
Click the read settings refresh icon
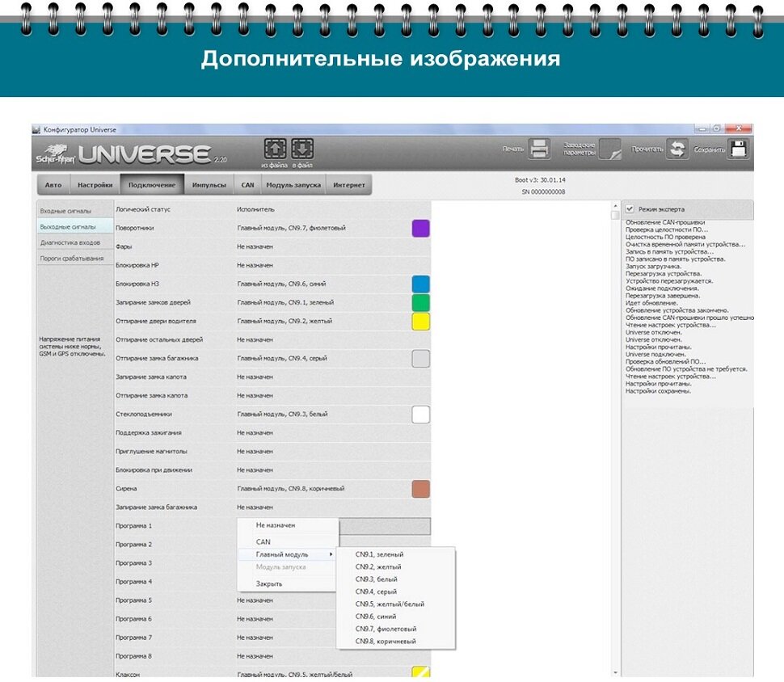tap(677, 149)
